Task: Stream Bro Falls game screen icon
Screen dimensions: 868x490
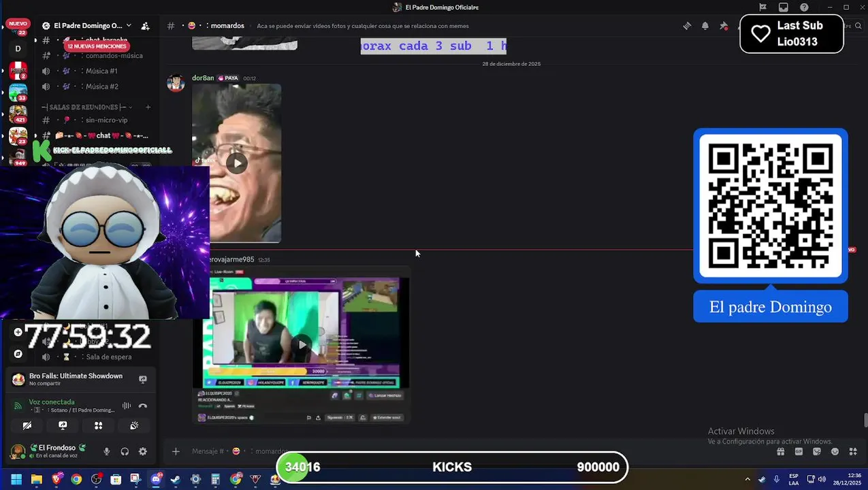Action: click(x=143, y=379)
